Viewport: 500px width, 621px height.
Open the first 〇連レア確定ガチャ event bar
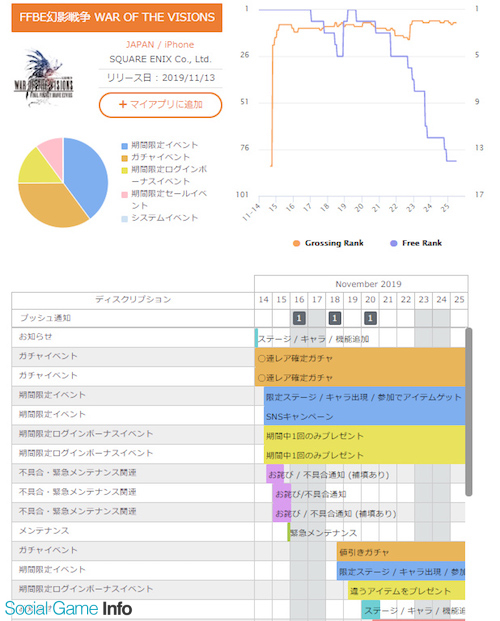(360, 358)
